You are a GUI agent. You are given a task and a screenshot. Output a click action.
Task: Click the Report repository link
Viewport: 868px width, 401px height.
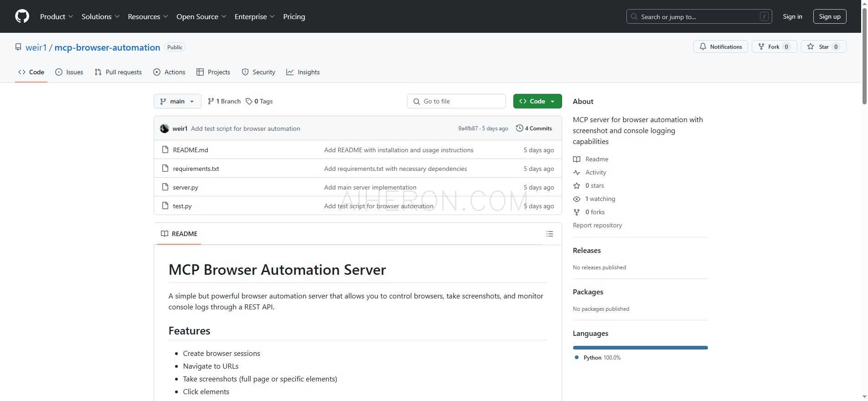coord(597,225)
